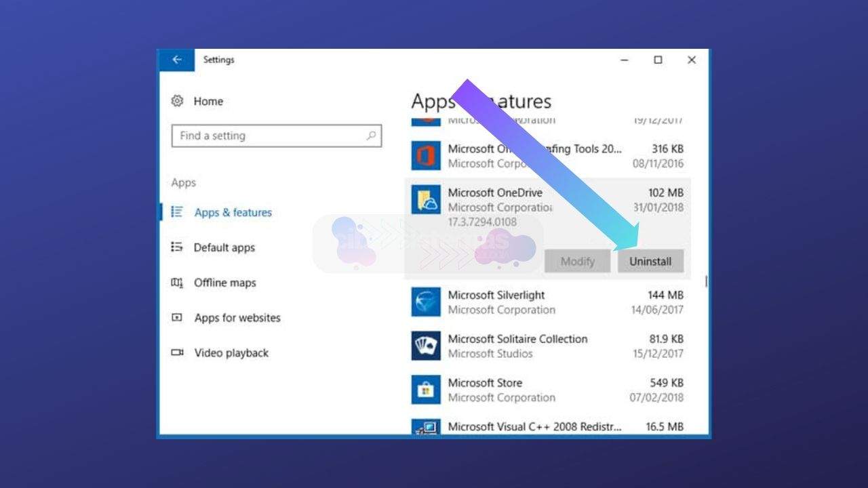Select Microsoft Visual C++ 2008 Redistributable entry
The image size is (868, 488).
(548, 427)
